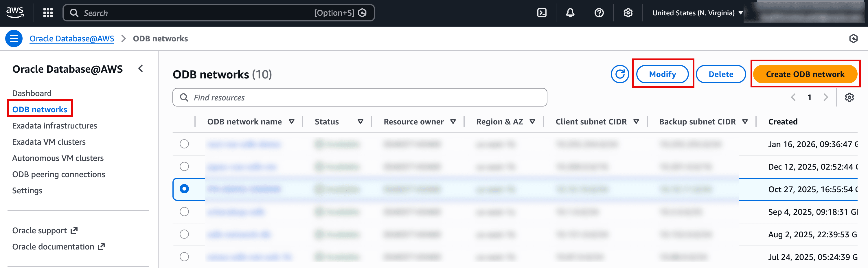Select the network created Sep 4, 2025
Viewport: 868px width, 268px height.
click(x=184, y=212)
